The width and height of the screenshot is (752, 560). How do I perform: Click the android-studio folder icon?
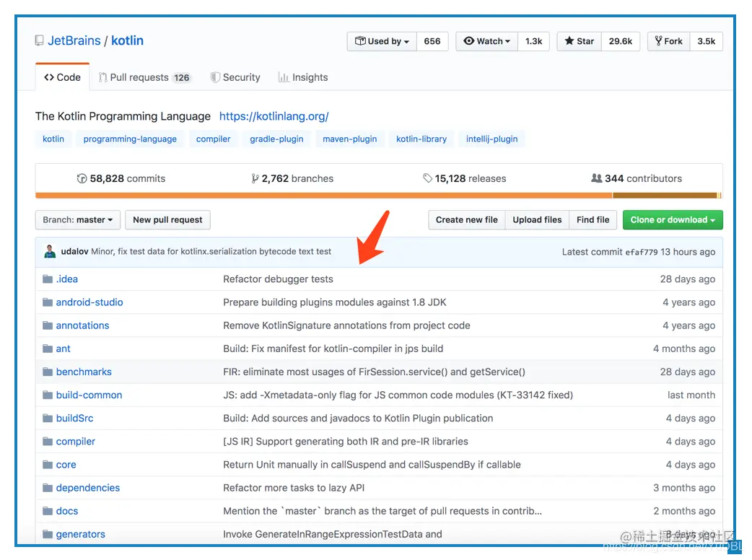pos(48,302)
